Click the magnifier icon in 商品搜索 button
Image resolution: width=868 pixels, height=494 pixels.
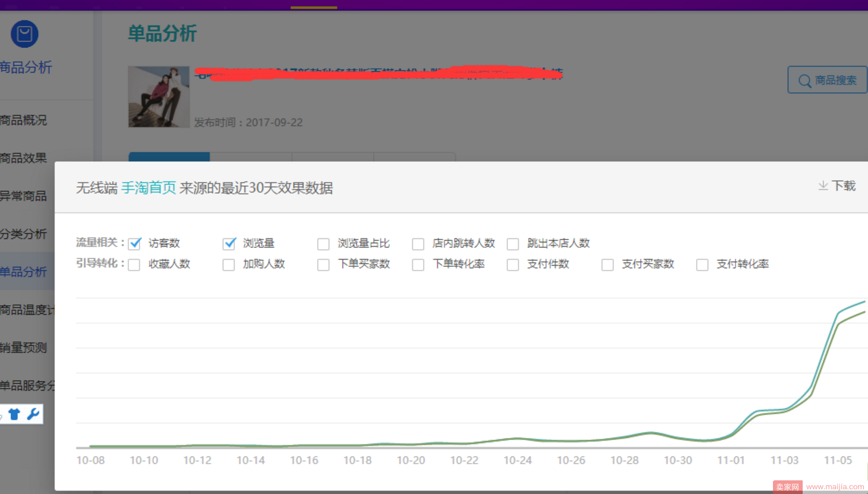pos(804,81)
